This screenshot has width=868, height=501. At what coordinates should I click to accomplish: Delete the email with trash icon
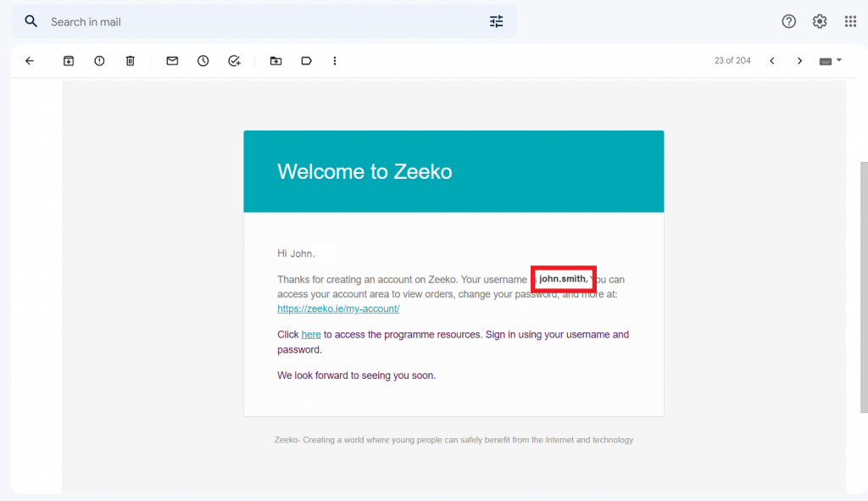tap(130, 61)
